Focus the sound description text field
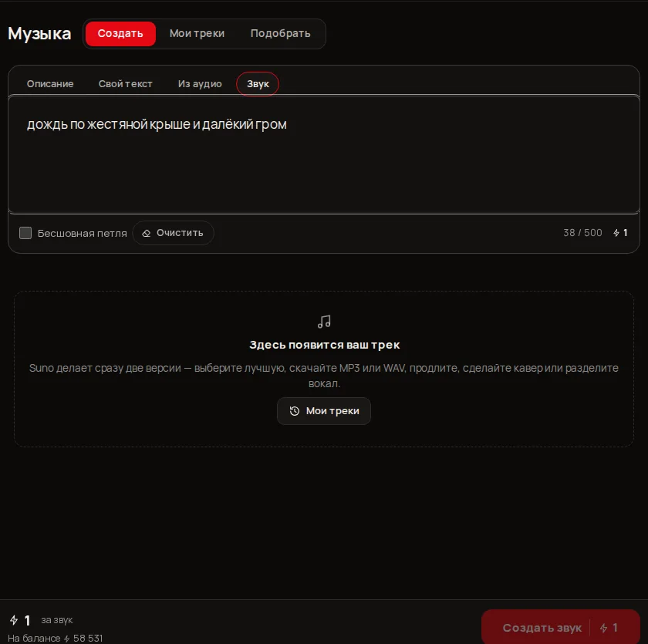The width and height of the screenshot is (648, 644). click(x=324, y=154)
